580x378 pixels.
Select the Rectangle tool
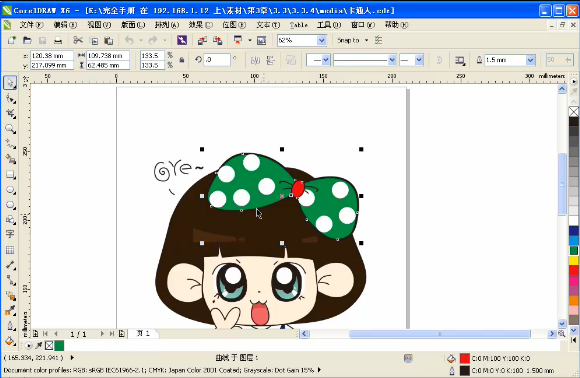point(10,174)
